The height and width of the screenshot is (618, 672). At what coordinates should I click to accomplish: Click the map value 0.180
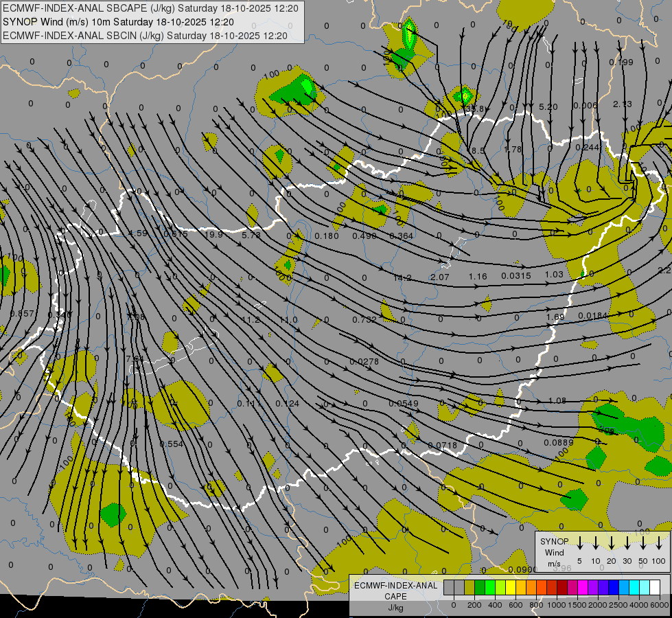327,236
